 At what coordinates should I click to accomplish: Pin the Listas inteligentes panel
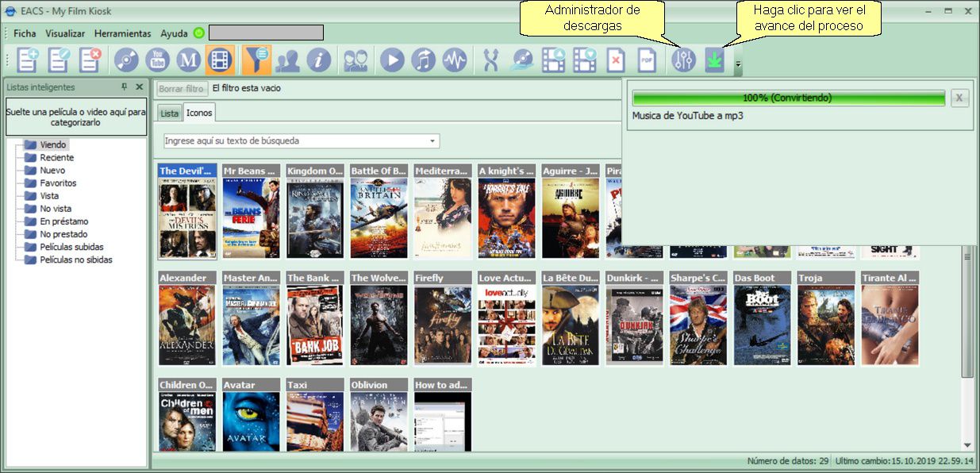pos(124,87)
